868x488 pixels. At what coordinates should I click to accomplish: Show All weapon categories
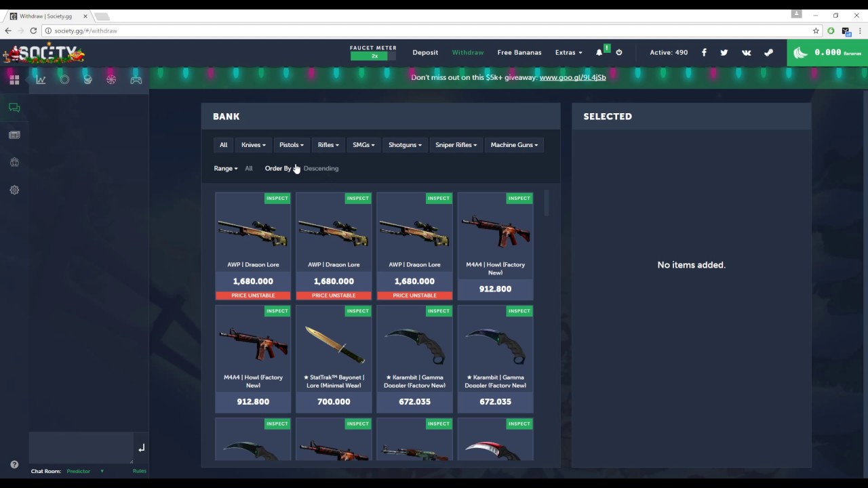[x=223, y=145]
